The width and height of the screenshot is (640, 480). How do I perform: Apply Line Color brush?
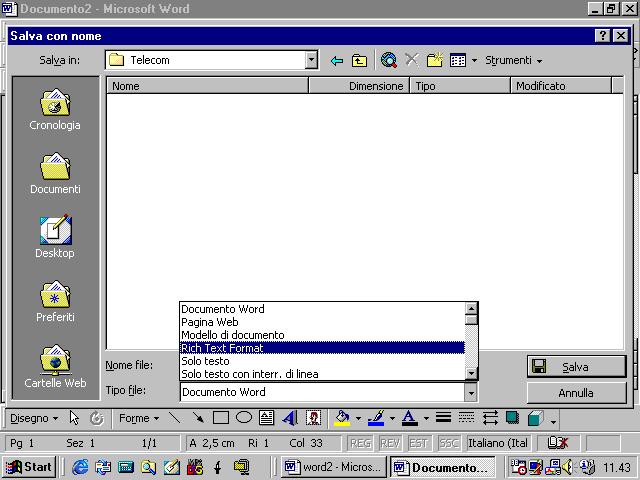point(376,418)
